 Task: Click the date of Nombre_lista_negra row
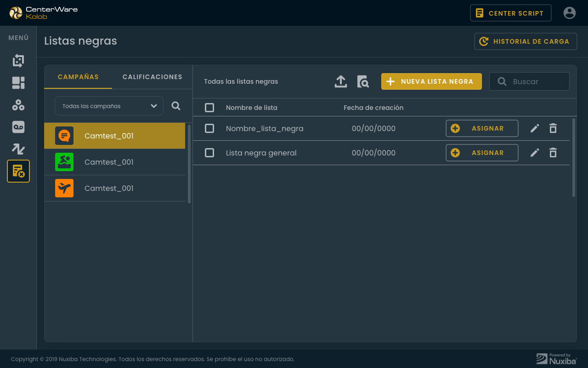[x=373, y=129]
